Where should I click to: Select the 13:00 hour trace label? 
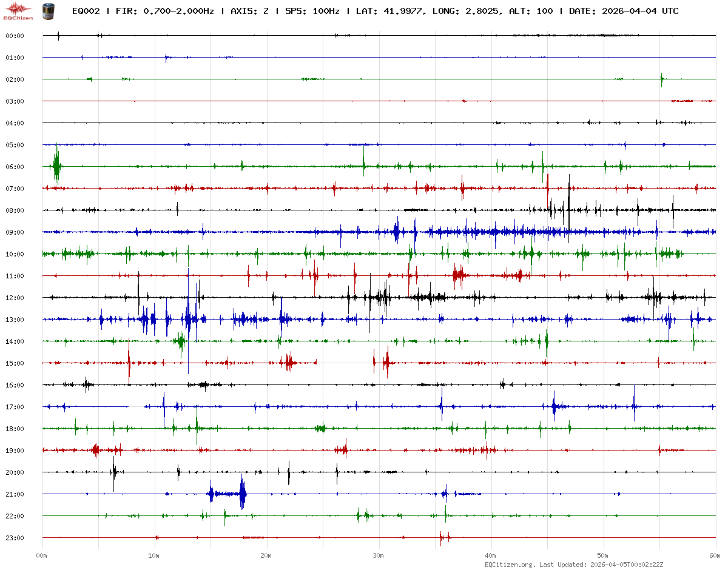click(15, 320)
